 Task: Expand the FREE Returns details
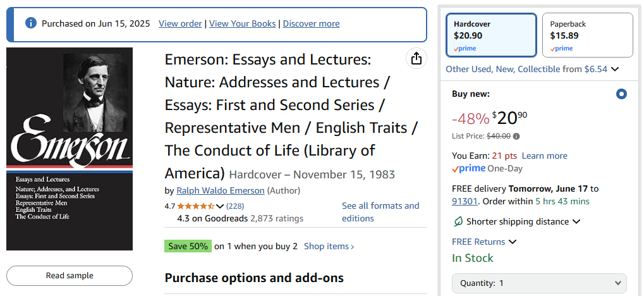coord(484,242)
